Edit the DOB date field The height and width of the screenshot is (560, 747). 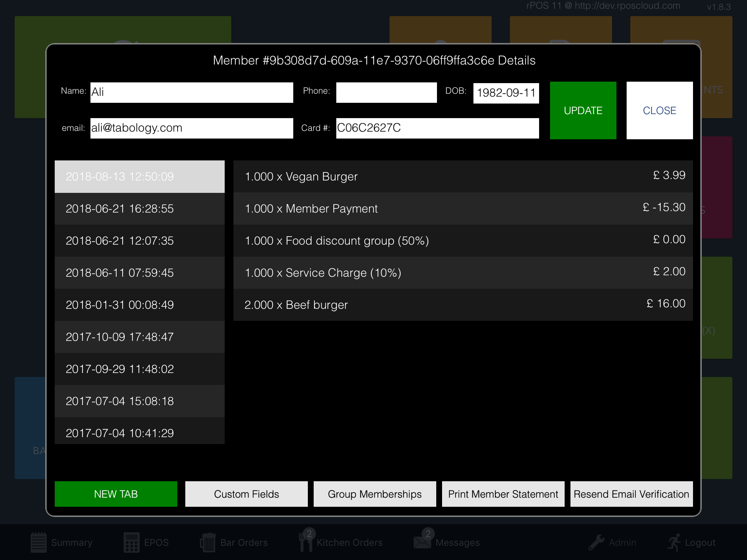click(x=506, y=93)
